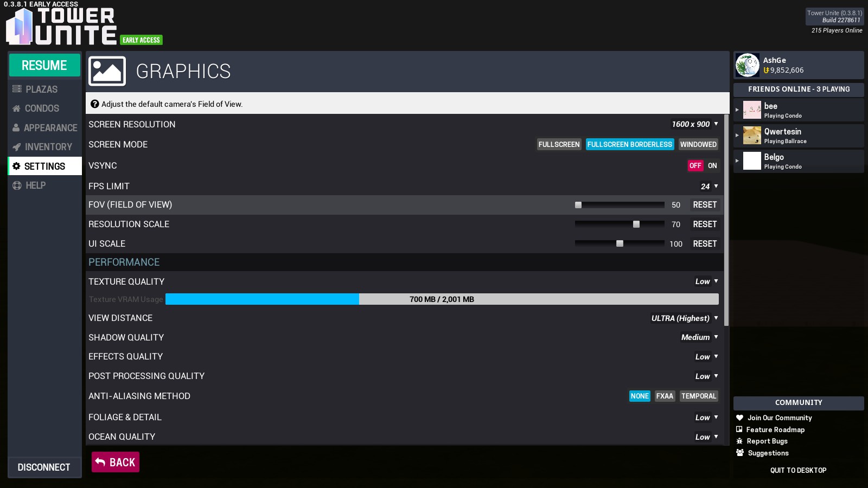Open the Effects Quality dropdown
The image size is (868, 488).
click(x=706, y=357)
